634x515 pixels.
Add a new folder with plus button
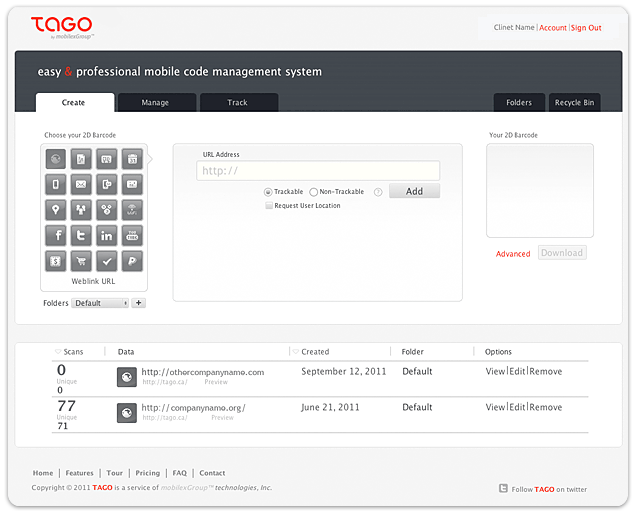[x=138, y=303]
